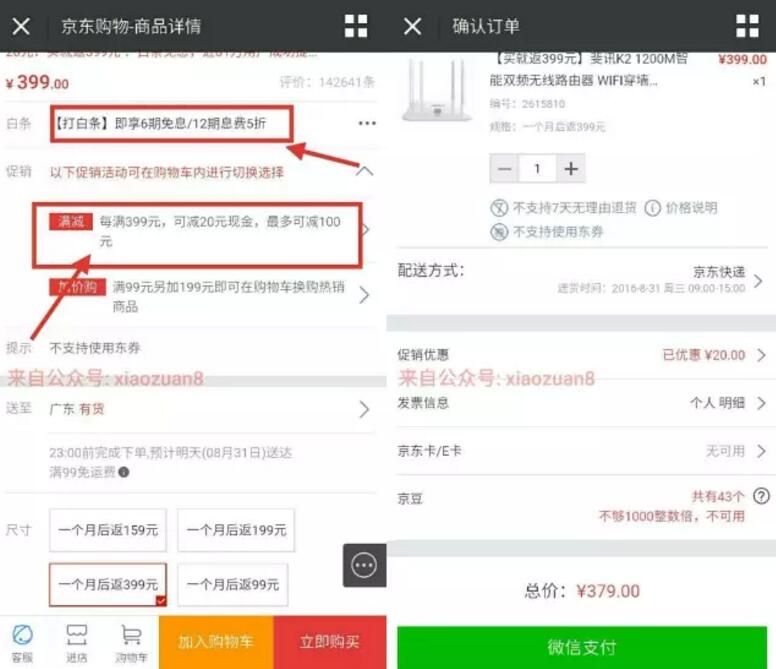Screen dimensions: 776x669
Task: Tap 不支持7天无理由退货 icon
Action: pos(499,208)
